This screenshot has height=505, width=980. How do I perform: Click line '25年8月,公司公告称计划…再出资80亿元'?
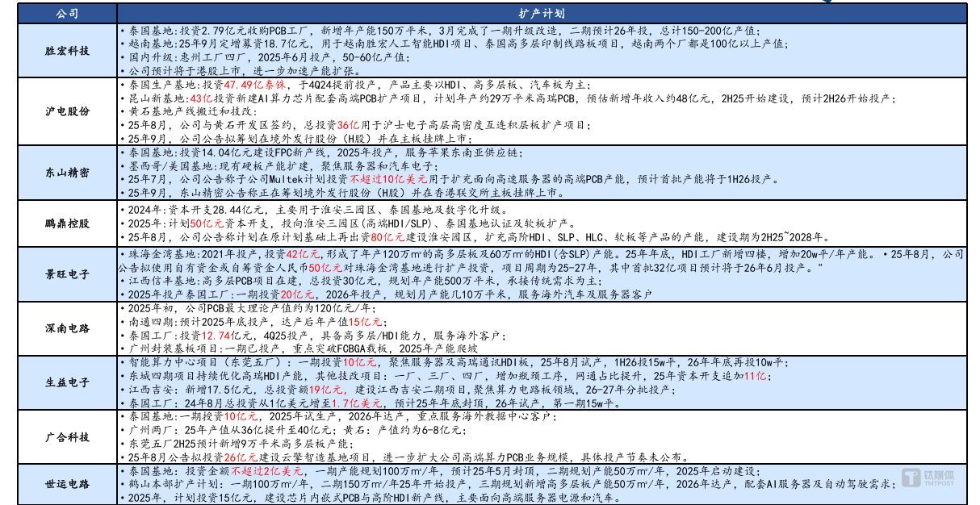pos(474,237)
